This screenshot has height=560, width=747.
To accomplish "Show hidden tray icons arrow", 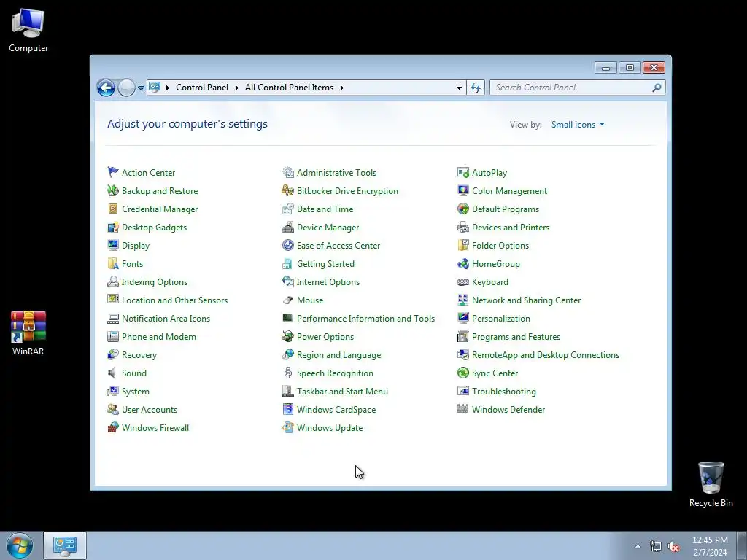I will pos(638,546).
